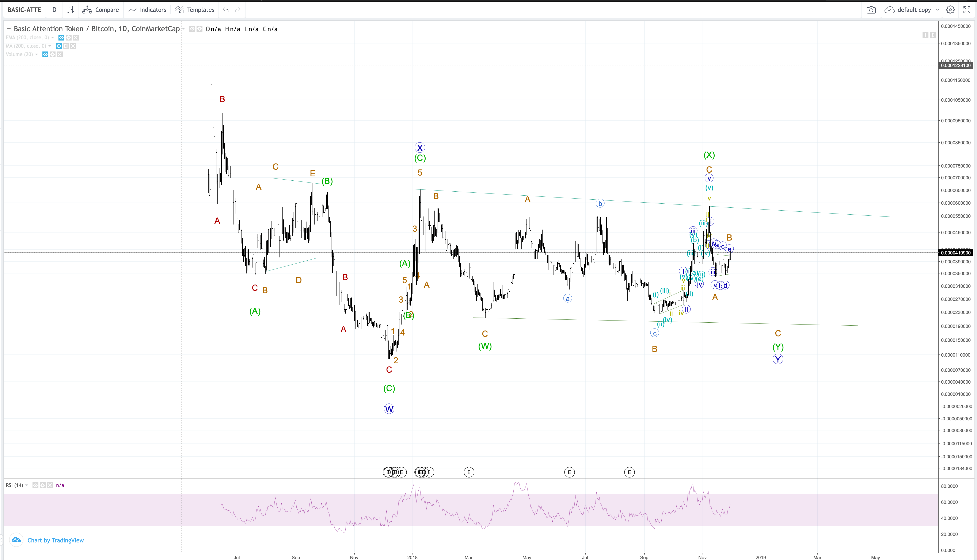Open chart properties gear in top toolbar
The height and width of the screenshot is (560, 977).
(950, 10)
